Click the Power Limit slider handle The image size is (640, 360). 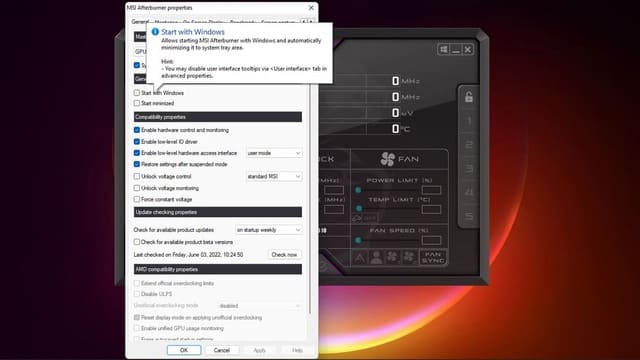(358, 190)
